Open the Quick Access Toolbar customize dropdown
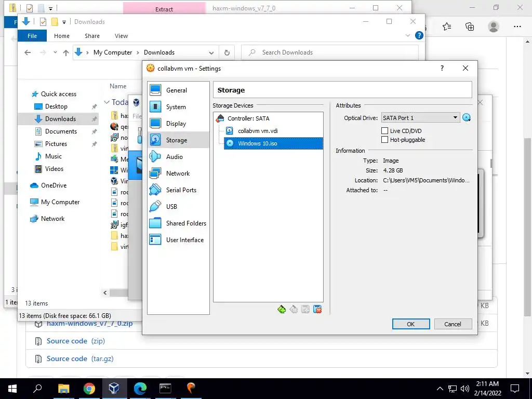The image size is (532, 399). click(x=64, y=22)
